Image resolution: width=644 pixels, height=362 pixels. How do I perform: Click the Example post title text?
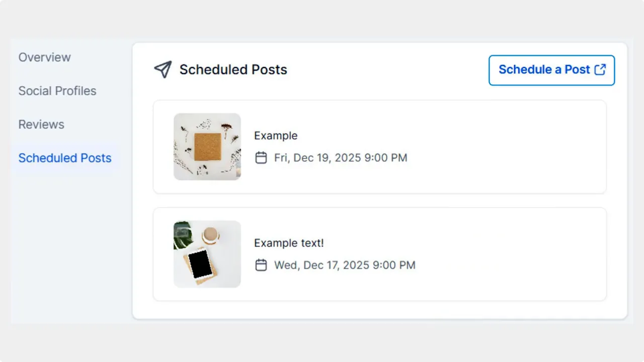(x=276, y=136)
